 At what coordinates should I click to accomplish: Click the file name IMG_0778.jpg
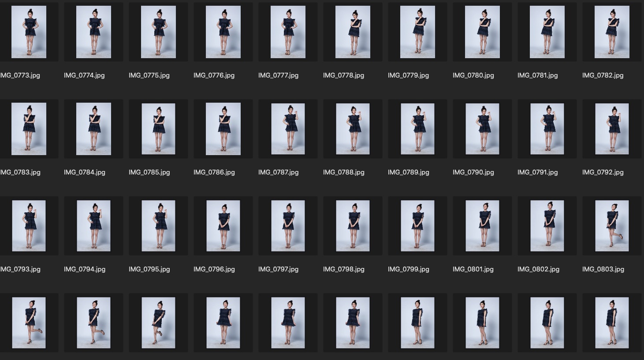tap(343, 75)
